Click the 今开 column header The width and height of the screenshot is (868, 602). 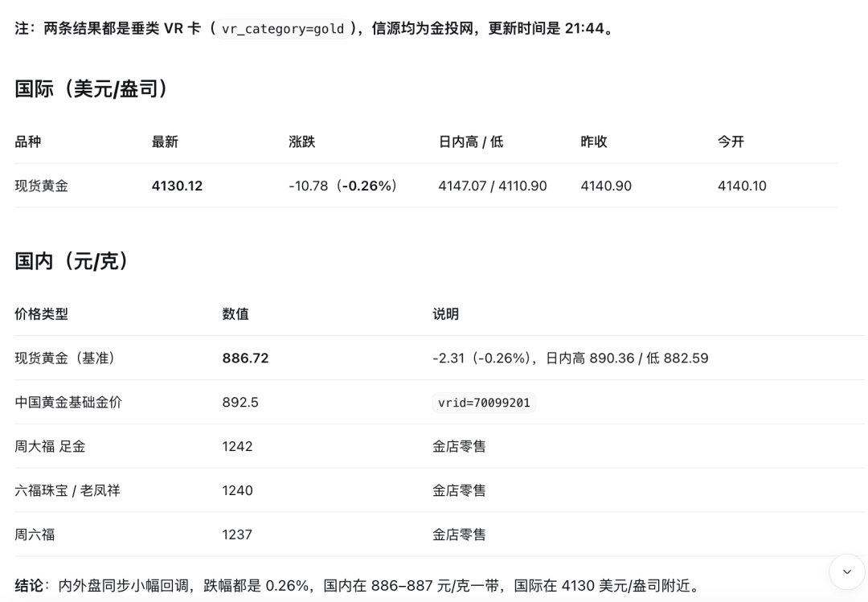click(731, 141)
